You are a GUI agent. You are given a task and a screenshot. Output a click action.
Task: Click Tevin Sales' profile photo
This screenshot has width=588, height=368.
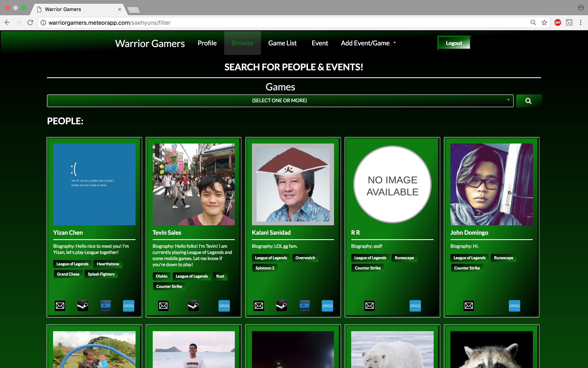tap(194, 184)
